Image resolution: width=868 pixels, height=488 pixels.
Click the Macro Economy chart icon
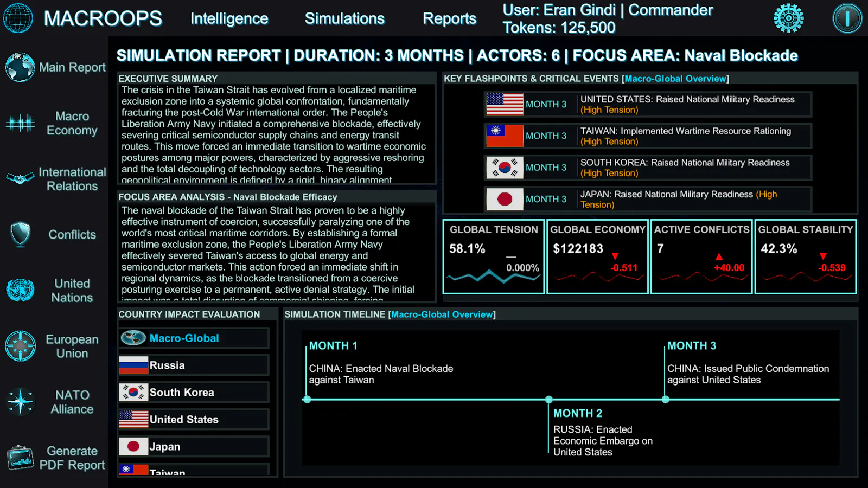pyautogui.click(x=20, y=123)
